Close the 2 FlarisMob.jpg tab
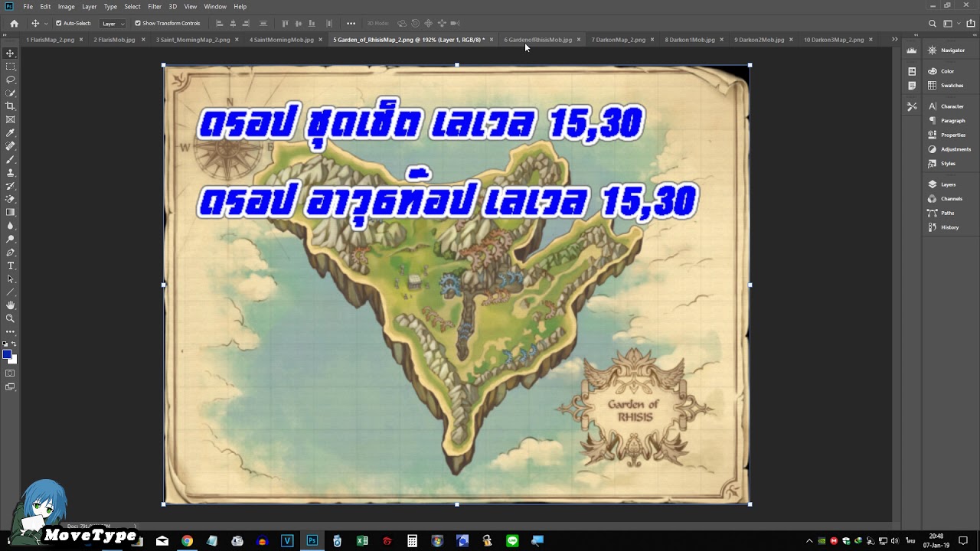 point(143,40)
